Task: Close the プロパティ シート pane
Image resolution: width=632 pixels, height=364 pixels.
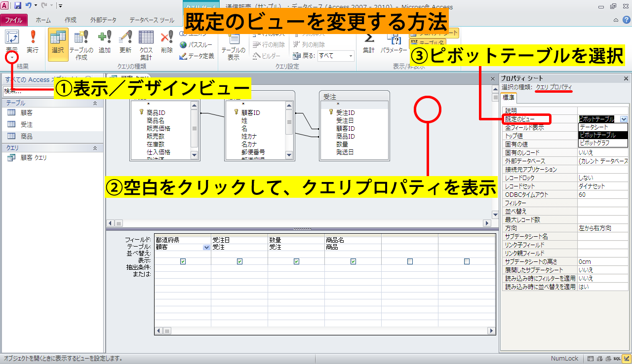Action: click(626, 78)
